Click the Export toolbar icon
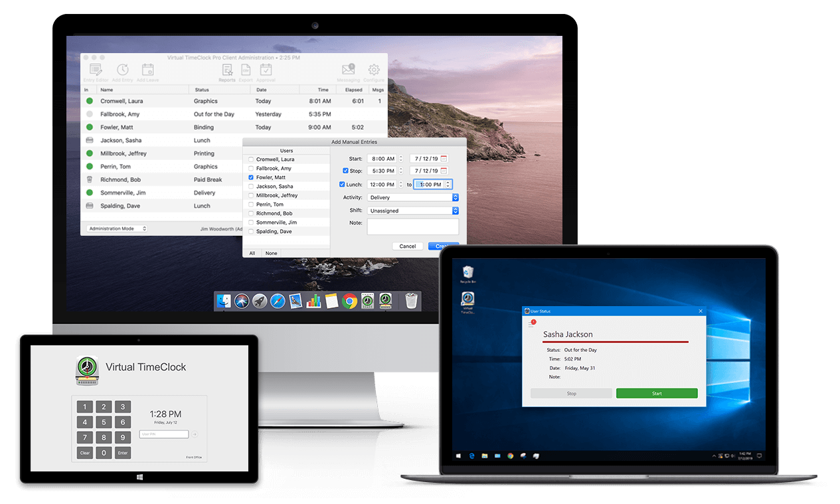Viewport: 840px width, 504px height. (246, 70)
